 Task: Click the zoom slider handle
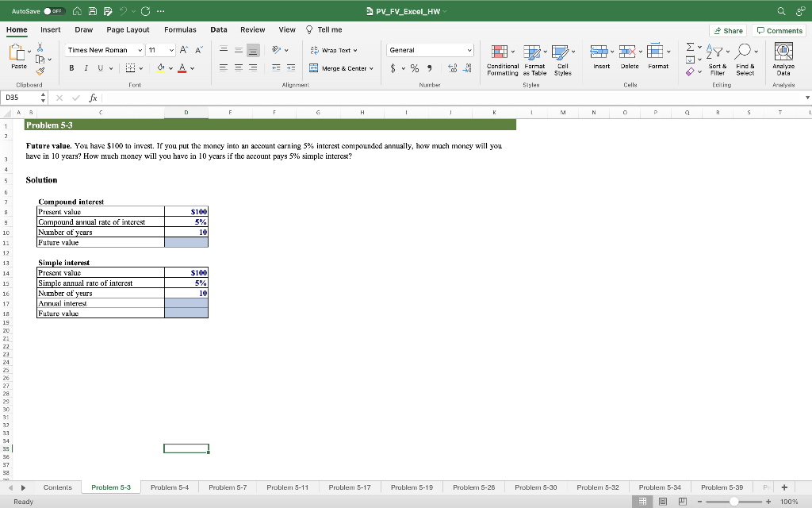[x=733, y=502]
